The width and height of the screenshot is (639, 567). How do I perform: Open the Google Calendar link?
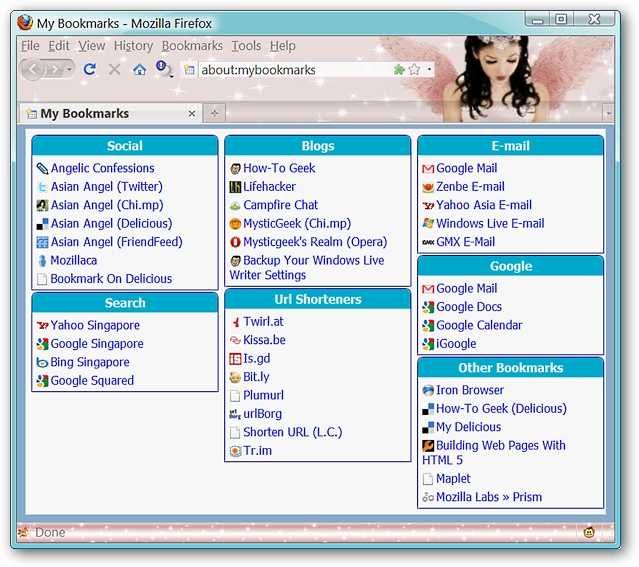point(479,325)
